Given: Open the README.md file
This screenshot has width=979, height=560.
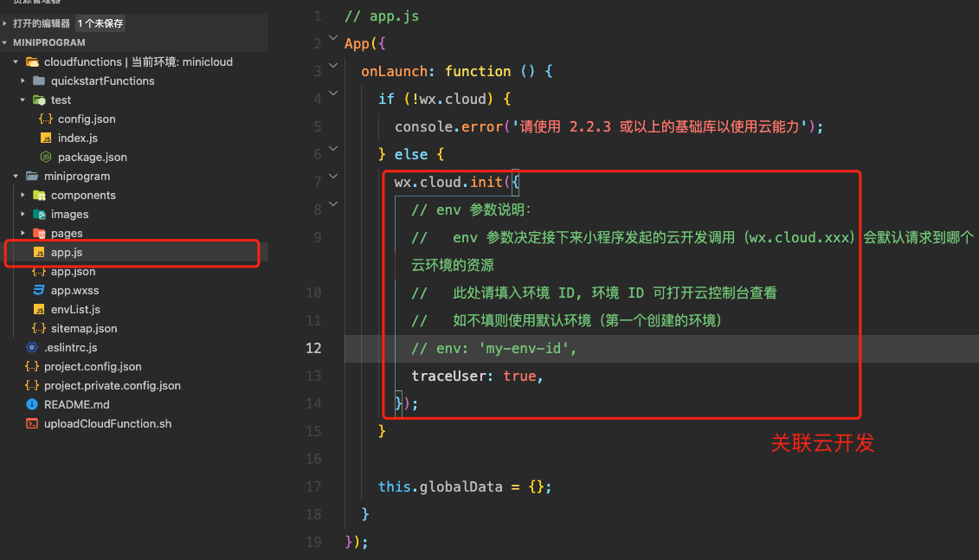Looking at the screenshot, I should tap(77, 404).
